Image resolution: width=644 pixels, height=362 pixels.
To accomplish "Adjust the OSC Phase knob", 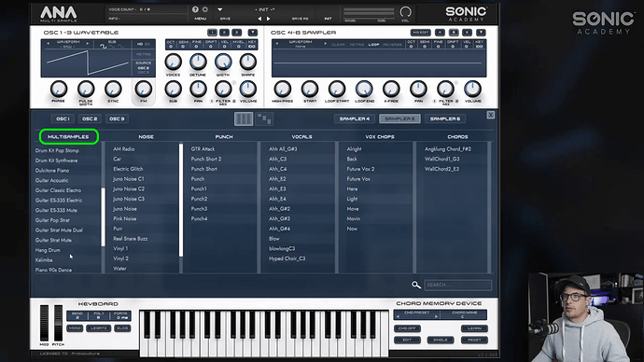I will [58, 89].
